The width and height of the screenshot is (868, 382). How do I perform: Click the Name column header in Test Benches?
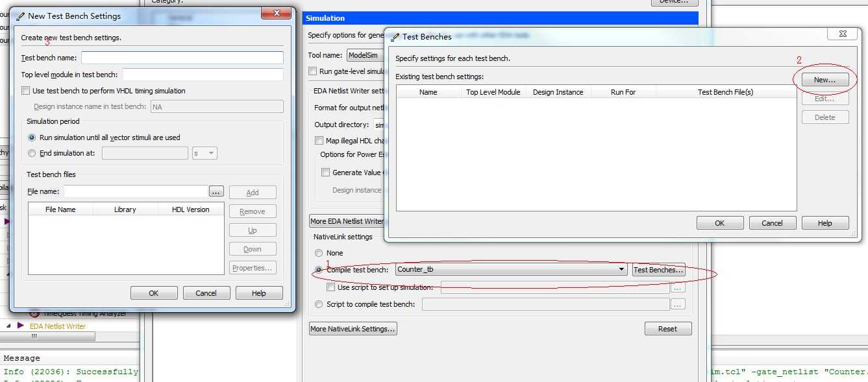[428, 92]
